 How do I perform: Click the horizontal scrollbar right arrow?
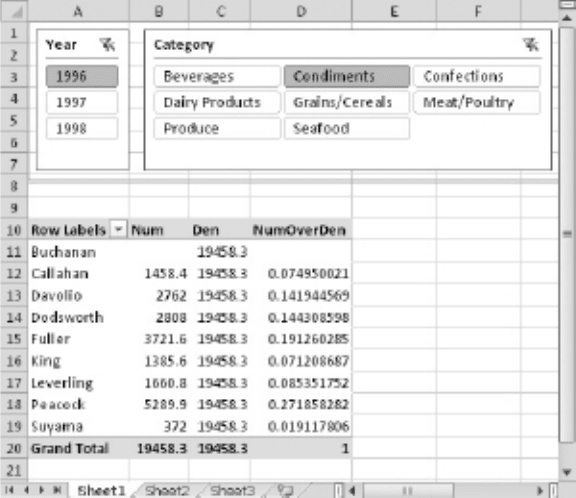pyautogui.click(x=540, y=490)
